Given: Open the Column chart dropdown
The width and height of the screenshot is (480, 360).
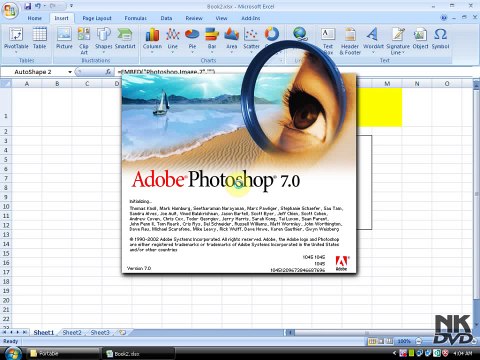Looking at the screenshot, I should click(x=152, y=40).
